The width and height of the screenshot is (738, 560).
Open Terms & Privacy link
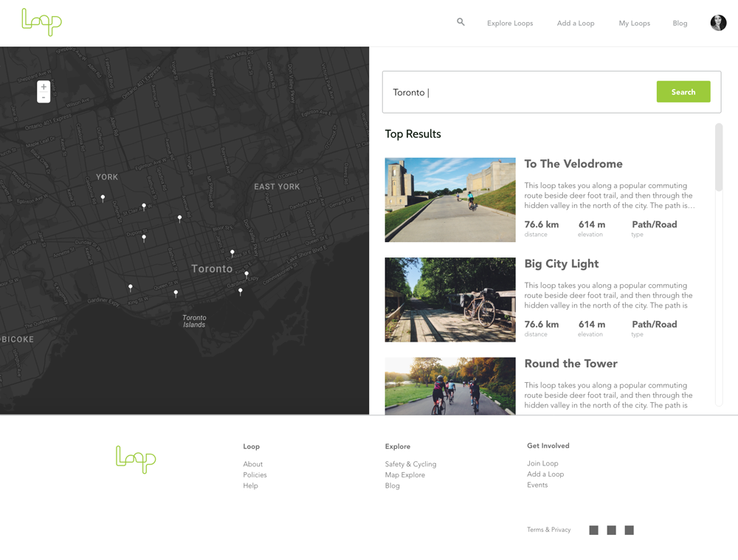(x=549, y=530)
